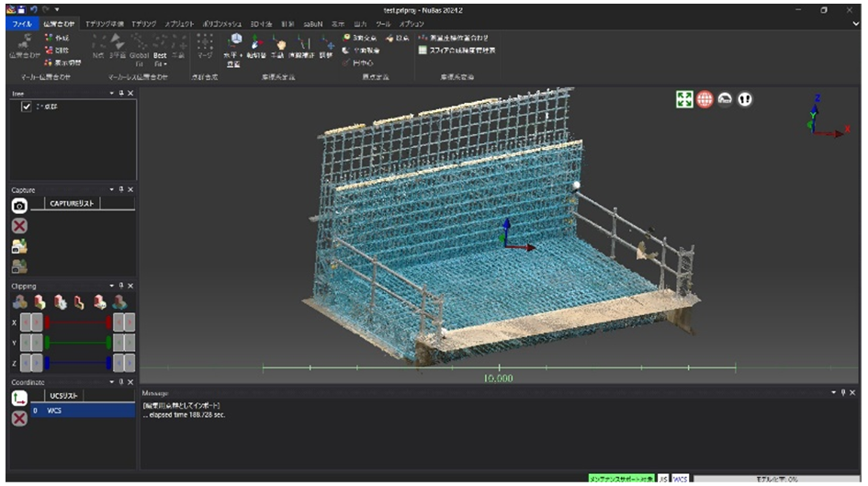Open the Message panel options dropdown arrow
The width and height of the screenshot is (868, 486).
832,392
